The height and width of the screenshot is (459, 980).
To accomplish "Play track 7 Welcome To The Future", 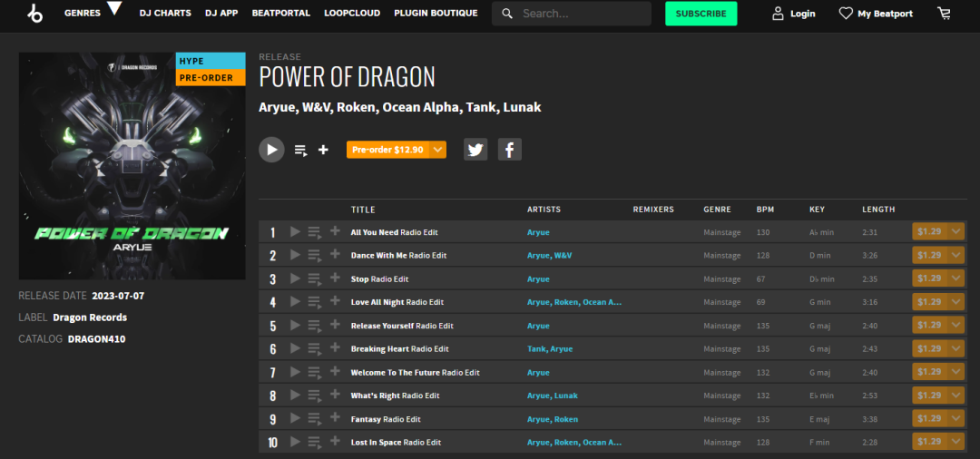I will (295, 373).
